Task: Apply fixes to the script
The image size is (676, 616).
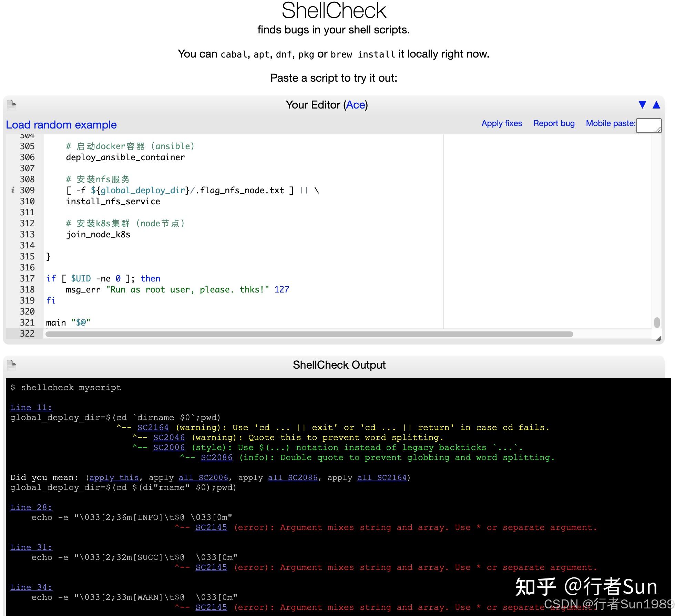Action: click(x=501, y=123)
